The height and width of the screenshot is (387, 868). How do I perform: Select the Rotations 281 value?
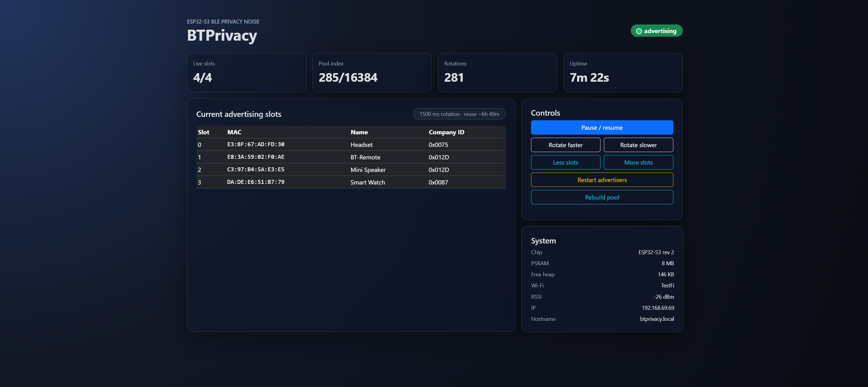point(454,78)
